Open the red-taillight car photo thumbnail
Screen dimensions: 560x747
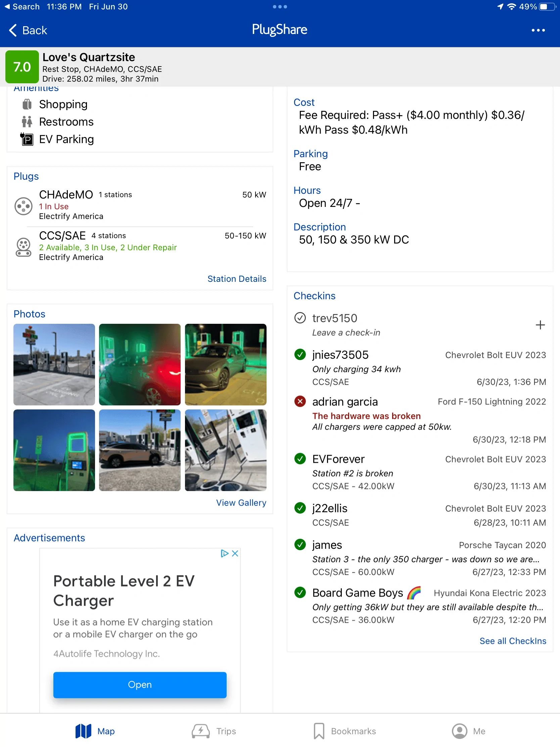click(140, 364)
